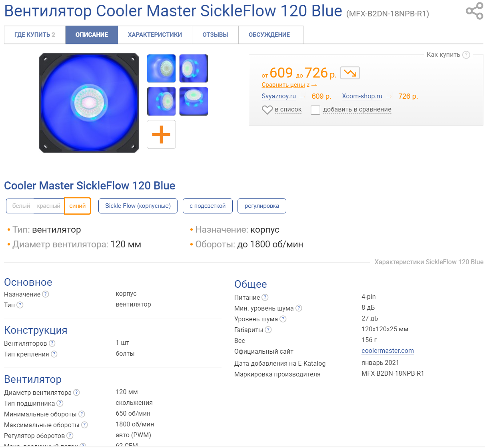Click the 'Сравнить цены' link
This screenshot has width=485, height=448.
click(283, 85)
